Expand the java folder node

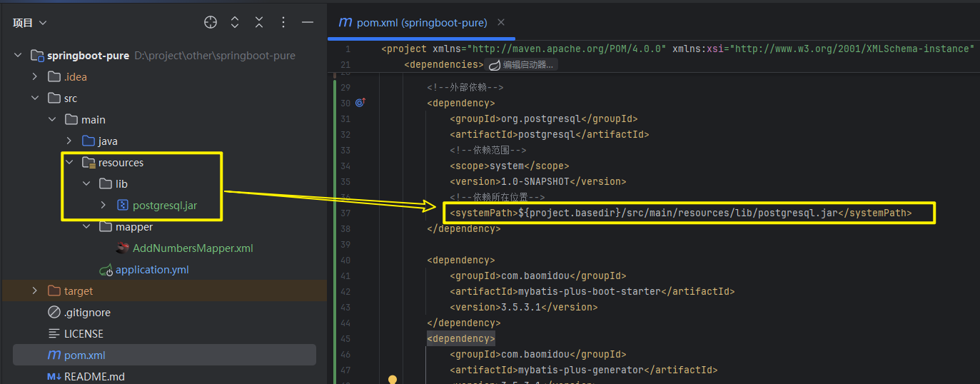(x=69, y=141)
